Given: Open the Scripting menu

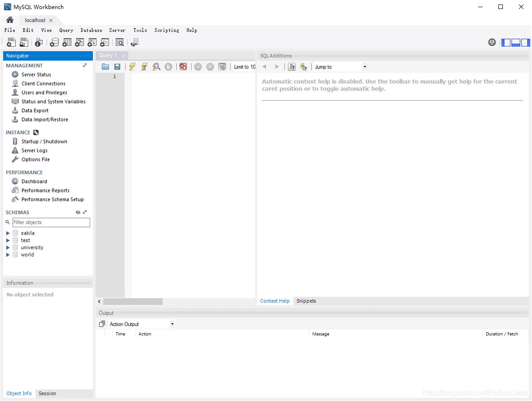Looking at the screenshot, I should point(166,30).
